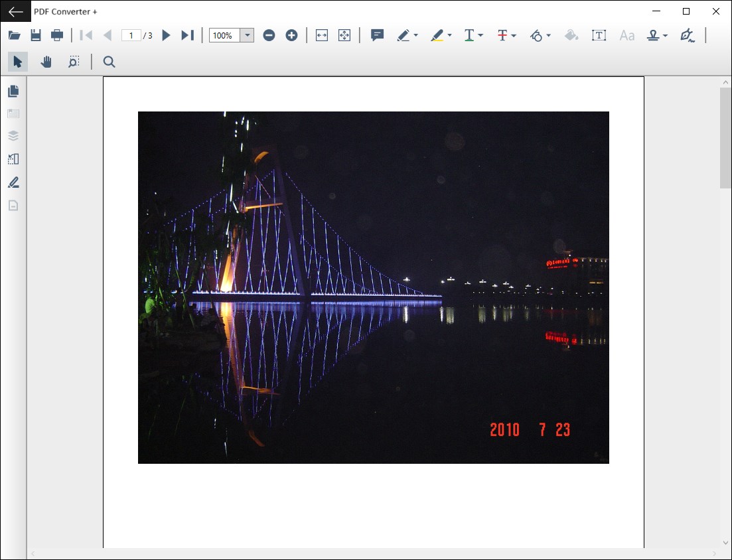Enable the marquee zoom tool

pos(74,62)
